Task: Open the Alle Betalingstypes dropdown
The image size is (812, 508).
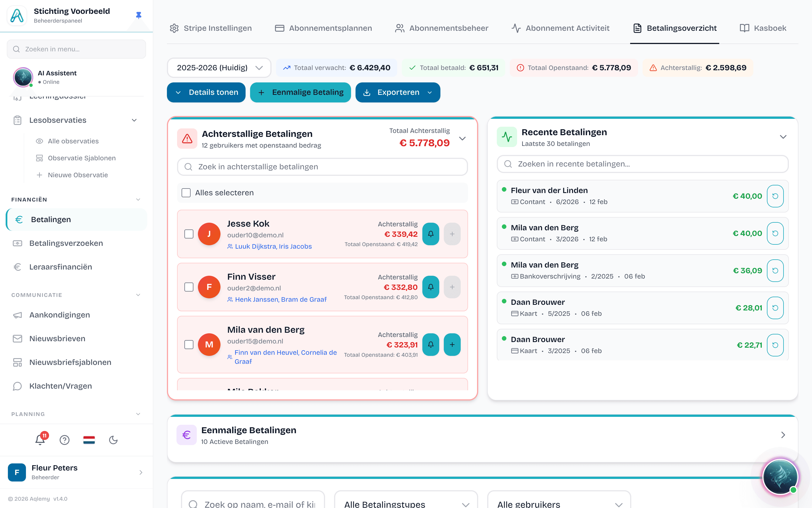Action: (x=406, y=500)
